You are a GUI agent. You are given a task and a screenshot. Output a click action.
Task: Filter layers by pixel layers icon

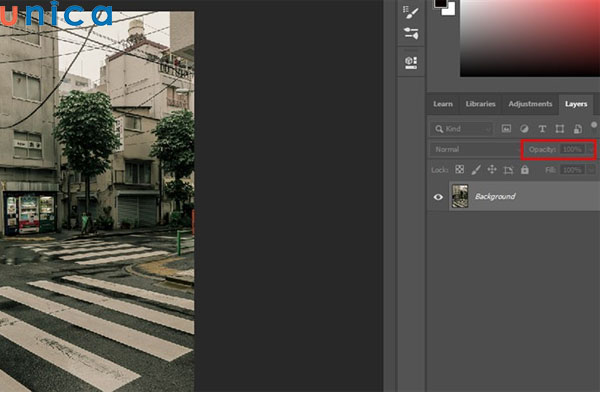coord(506,129)
